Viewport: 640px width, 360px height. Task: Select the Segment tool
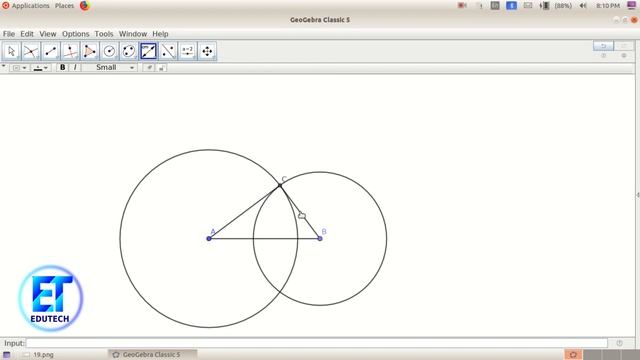[51, 51]
